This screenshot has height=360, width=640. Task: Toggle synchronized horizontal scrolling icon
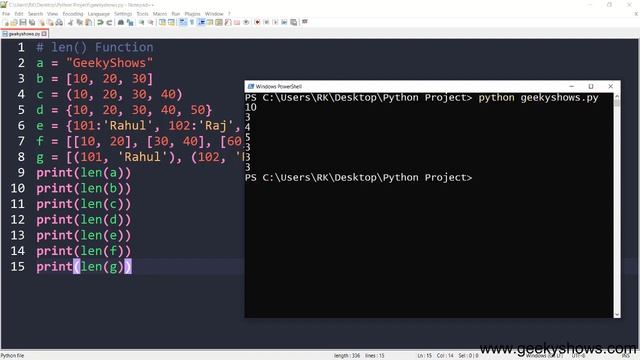[171, 22]
